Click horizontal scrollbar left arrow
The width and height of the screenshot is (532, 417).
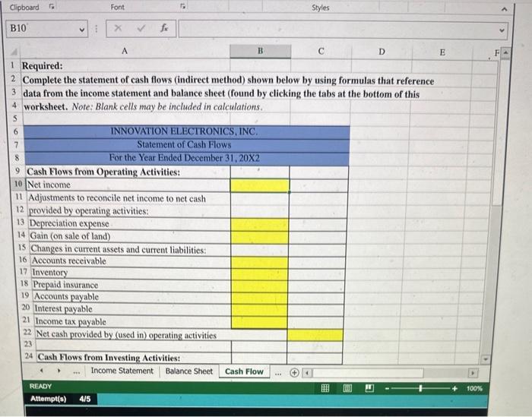coord(307,373)
